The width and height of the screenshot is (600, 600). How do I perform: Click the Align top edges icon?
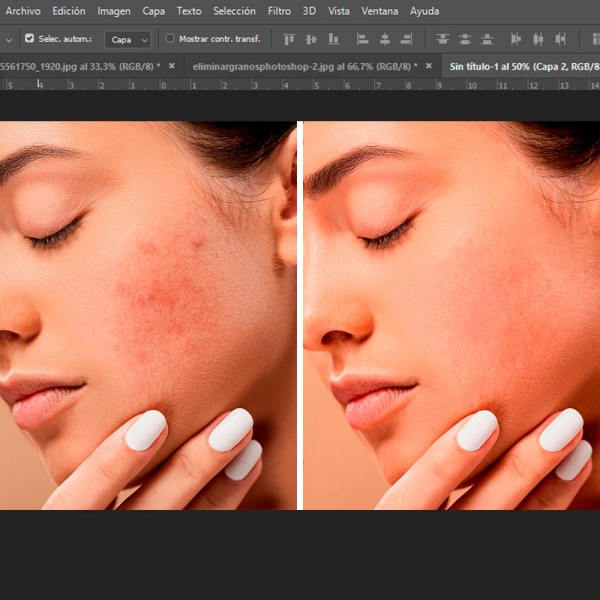pos(289,39)
